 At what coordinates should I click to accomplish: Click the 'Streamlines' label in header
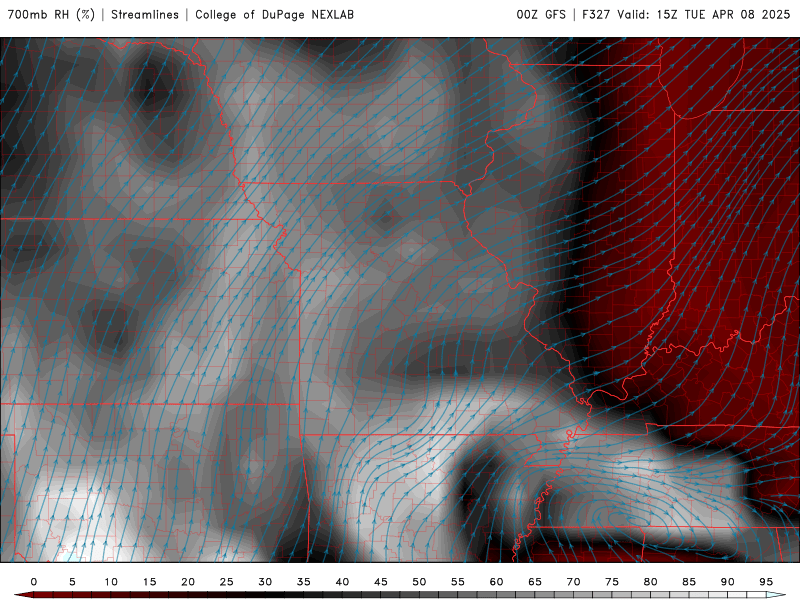coord(145,15)
